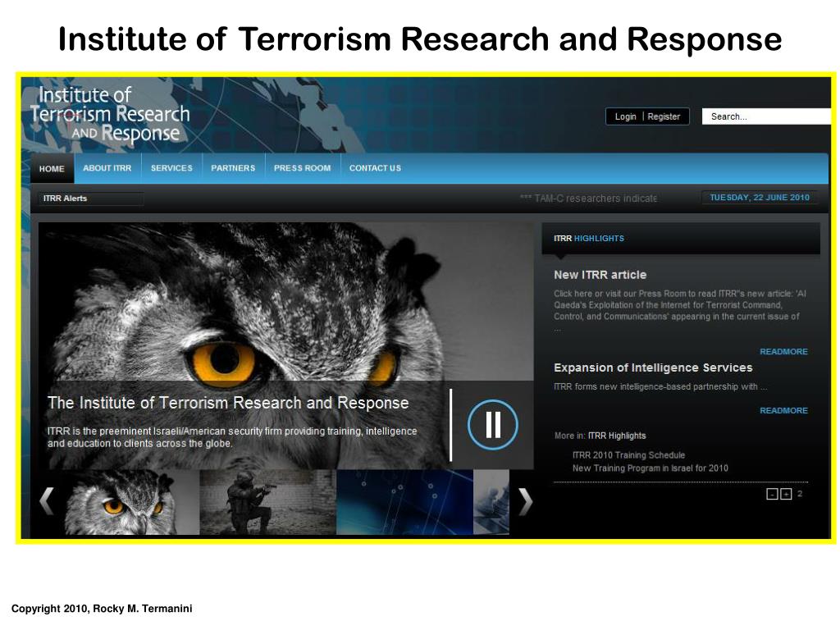Click the ITRR Alerts label
840x630 pixels.
coord(65,199)
